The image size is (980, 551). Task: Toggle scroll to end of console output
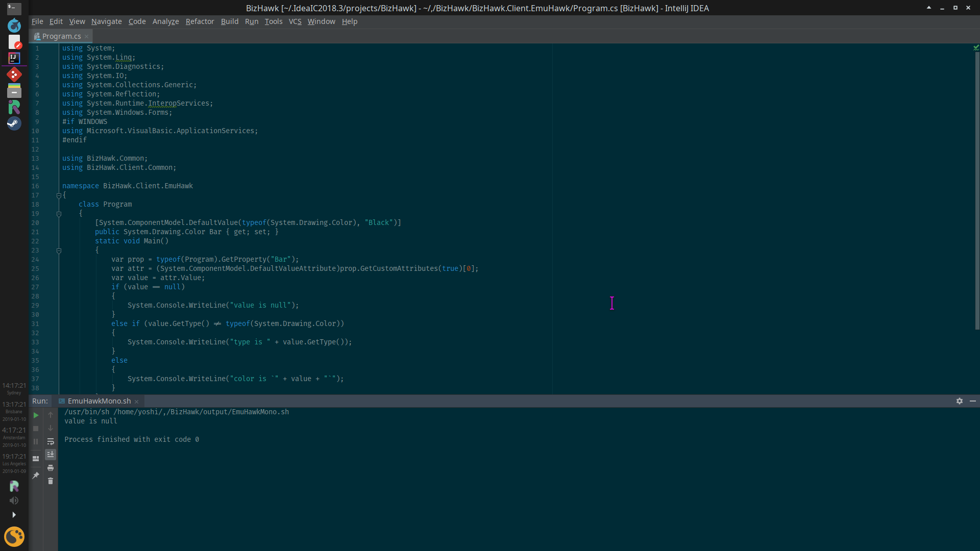51,455
